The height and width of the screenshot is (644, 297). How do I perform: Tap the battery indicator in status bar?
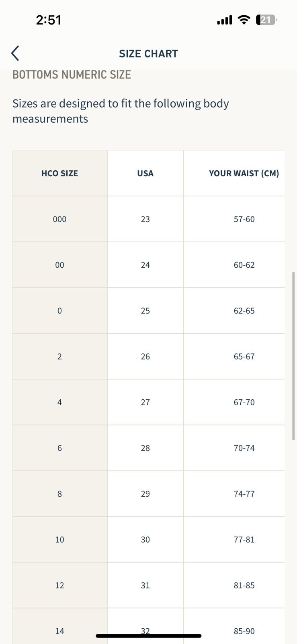266,20
